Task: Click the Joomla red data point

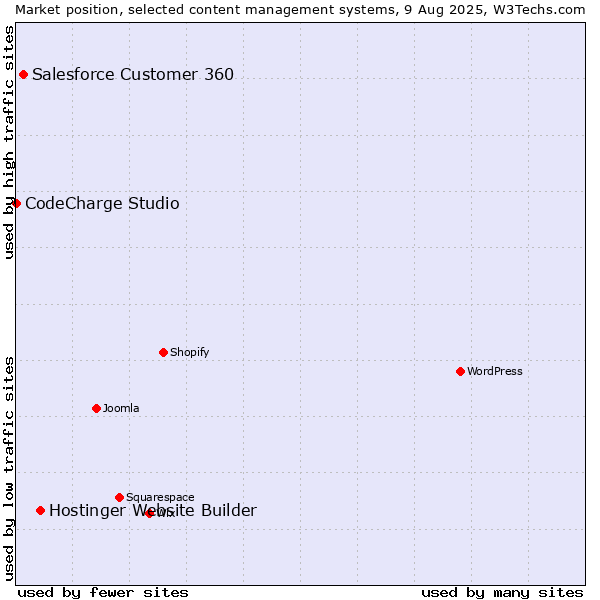Action: pyautogui.click(x=96, y=409)
